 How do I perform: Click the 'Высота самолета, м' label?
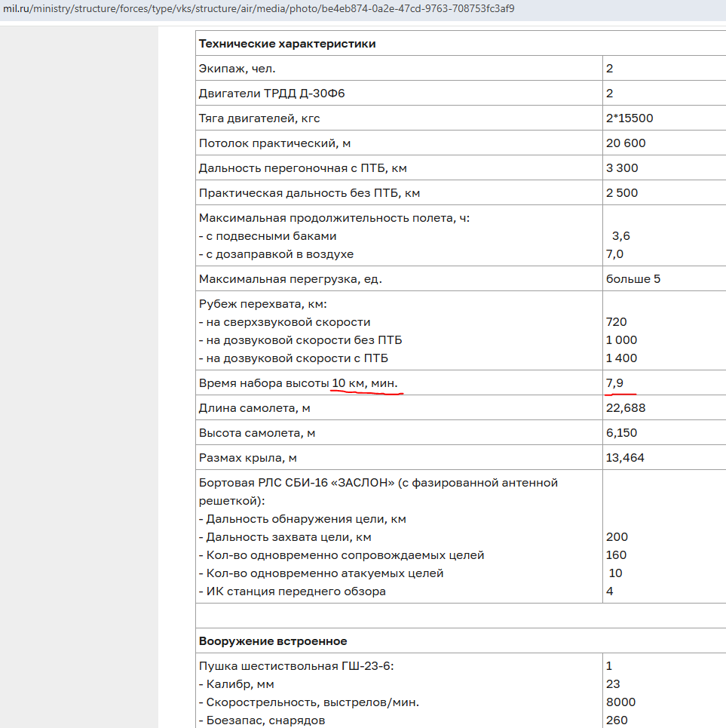pos(257,433)
